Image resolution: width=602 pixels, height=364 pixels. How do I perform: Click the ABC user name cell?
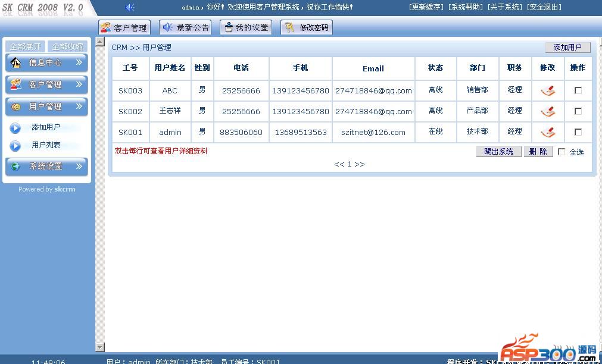[170, 90]
